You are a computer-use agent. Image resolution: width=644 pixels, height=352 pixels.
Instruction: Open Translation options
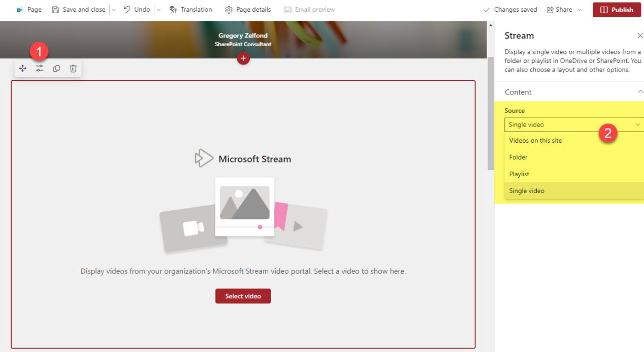(x=191, y=9)
